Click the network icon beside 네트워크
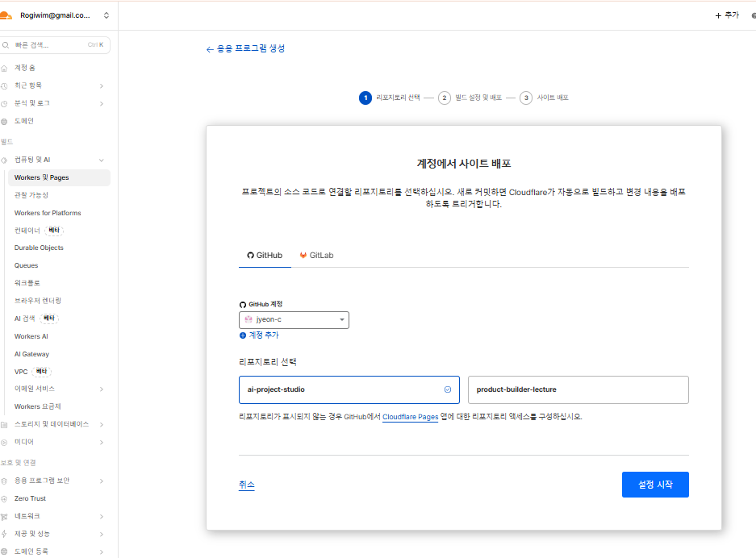Image resolution: width=756 pixels, height=558 pixels. click(x=4, y=517)
